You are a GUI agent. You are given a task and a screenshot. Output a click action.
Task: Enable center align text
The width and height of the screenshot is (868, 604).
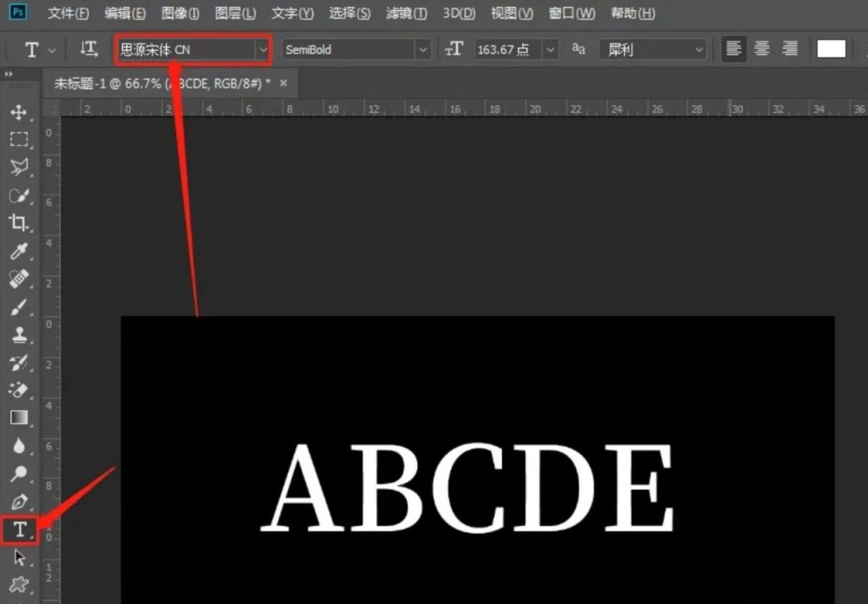tap(762, 49)
